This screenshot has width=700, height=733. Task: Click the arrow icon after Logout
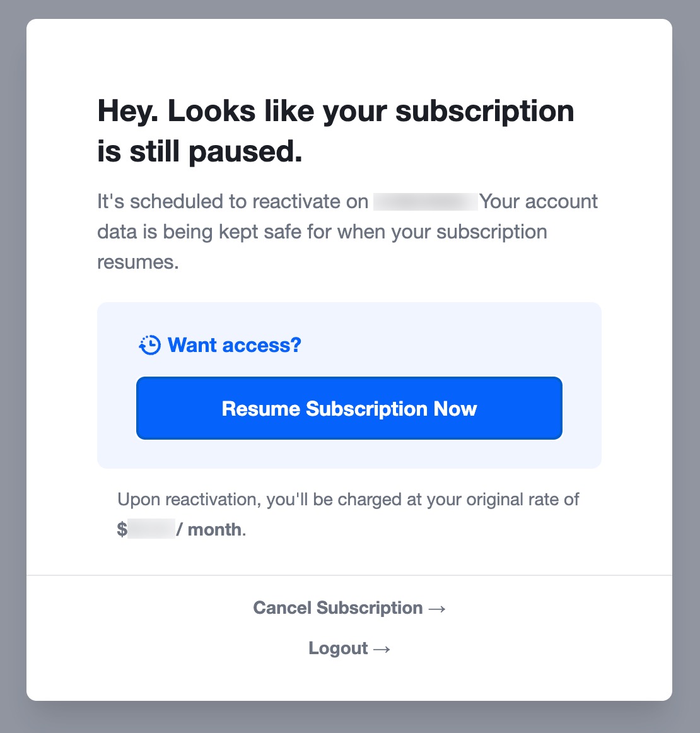pyautogui.click(x=381, y=649)
